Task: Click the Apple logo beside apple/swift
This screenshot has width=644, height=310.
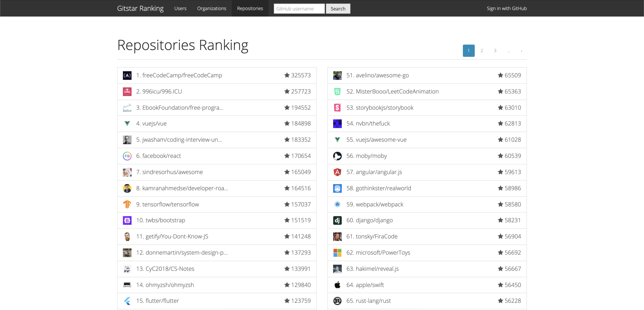Action: 337,285
